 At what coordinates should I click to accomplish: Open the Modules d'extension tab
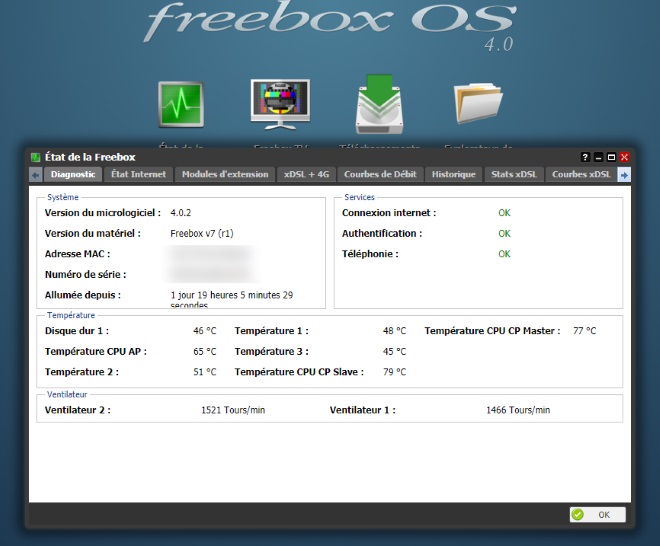[225, 174]
